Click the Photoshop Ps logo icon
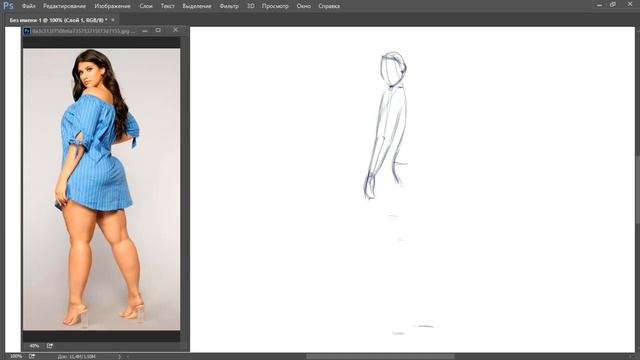640x360 pixels. coord(8,6)
